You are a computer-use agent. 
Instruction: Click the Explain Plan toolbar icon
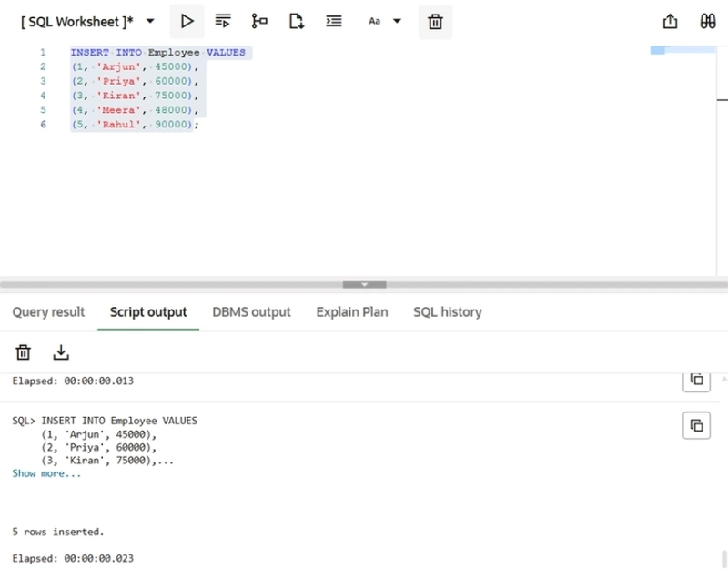pos(259,21)
